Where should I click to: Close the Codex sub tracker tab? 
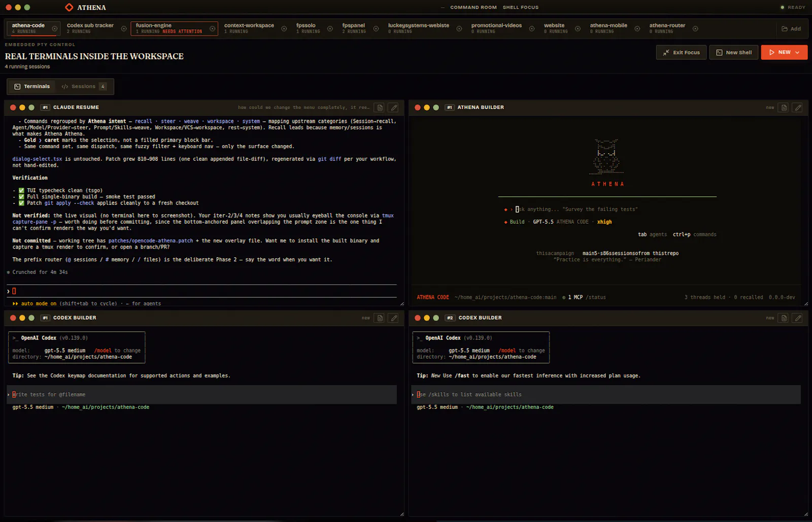[124, 28]
